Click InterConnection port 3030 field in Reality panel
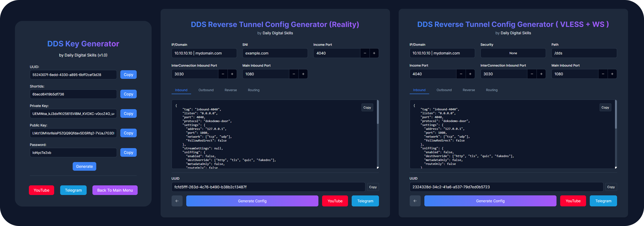This screenshot has width=644, height=226. coord(195,74)
